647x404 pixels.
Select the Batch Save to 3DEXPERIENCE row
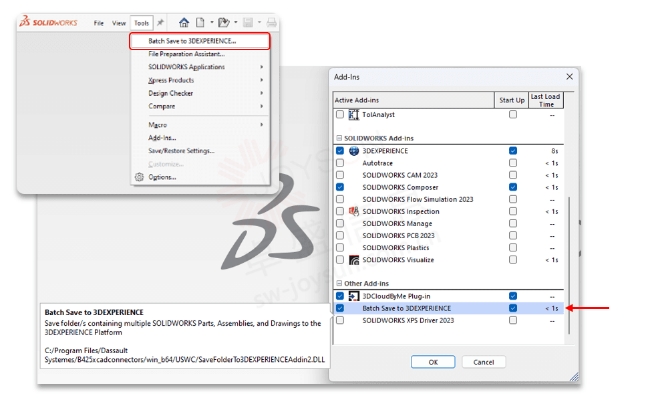[x=448, y=308]
